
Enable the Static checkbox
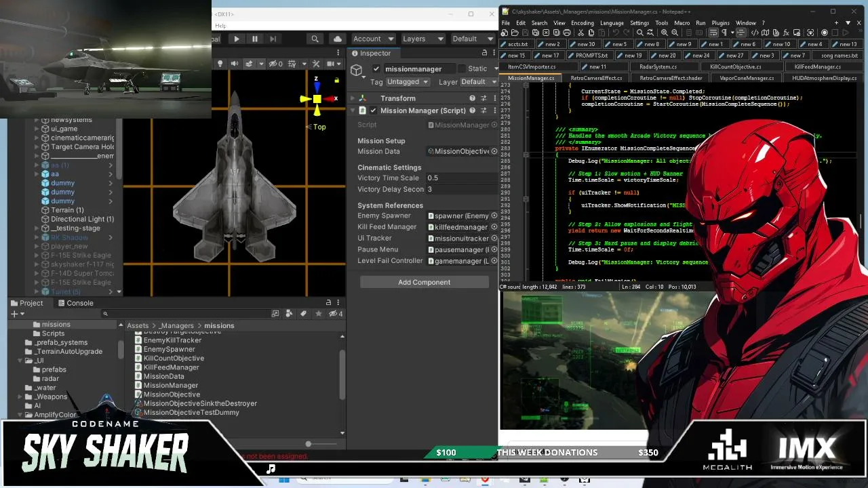462,68
